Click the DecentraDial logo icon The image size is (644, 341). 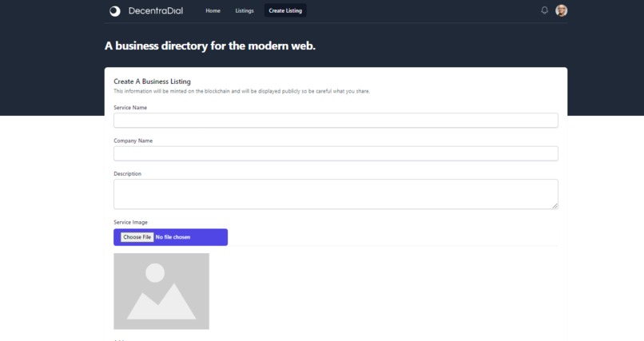[115, 11]
